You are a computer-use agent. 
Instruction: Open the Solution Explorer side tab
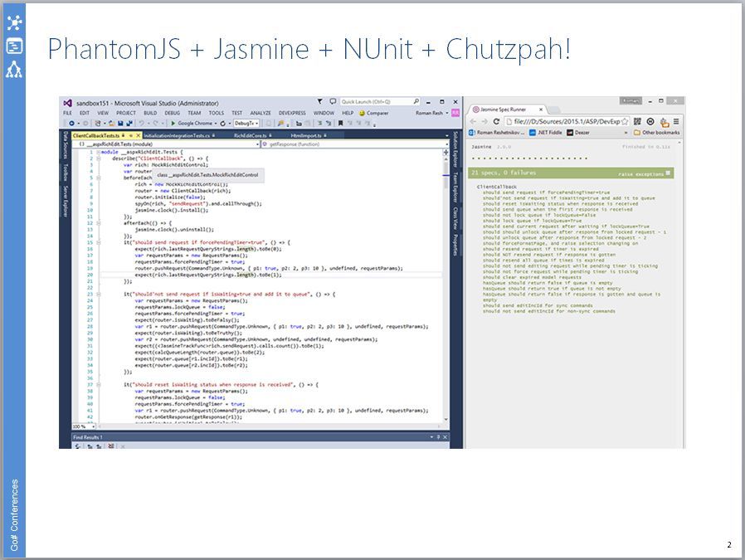point(455,149)
